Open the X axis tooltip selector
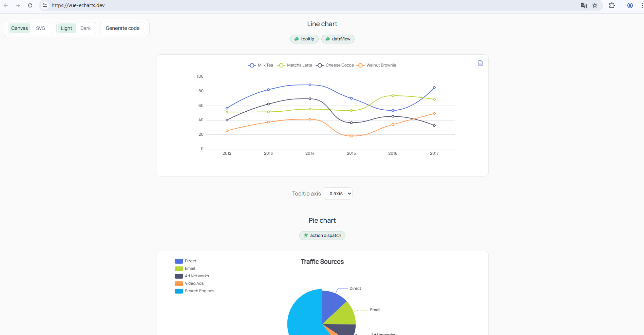This screenshot has height=335, width=644. pyautogui.click(x=338, y=193)
